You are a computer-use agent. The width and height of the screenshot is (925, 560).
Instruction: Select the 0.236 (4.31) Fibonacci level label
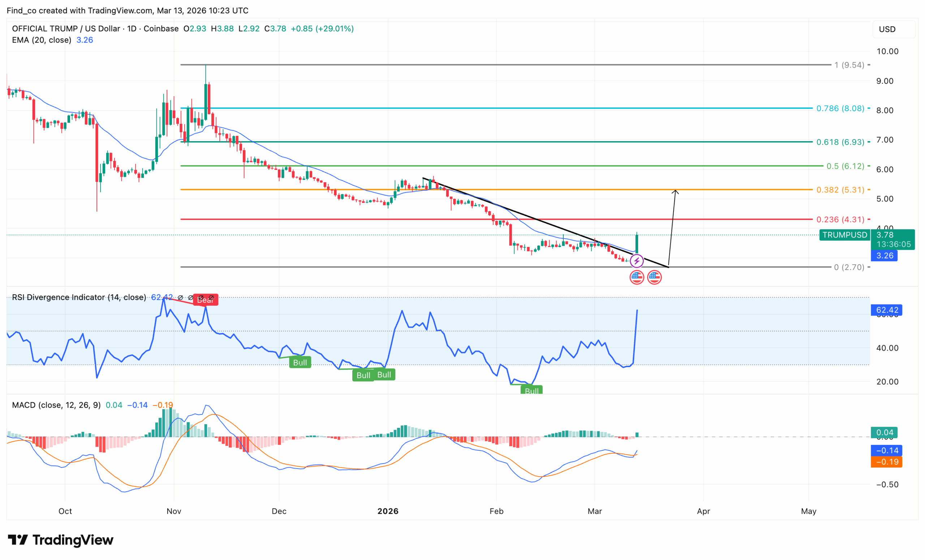840,220
